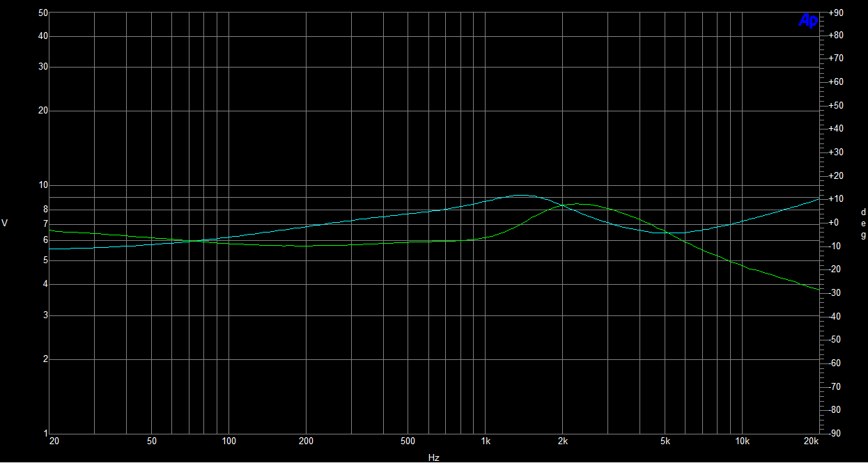Click the 10k tick on frequency axis

(x=743, y=441)
